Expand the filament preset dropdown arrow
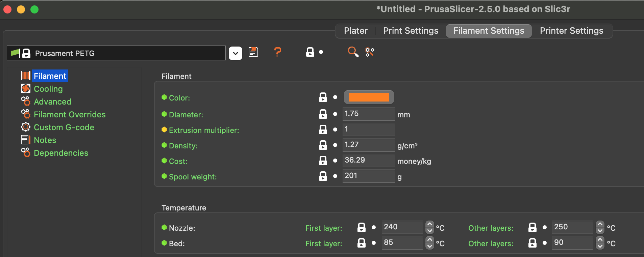The image size is (644, 257). click(x=236, y=53)
